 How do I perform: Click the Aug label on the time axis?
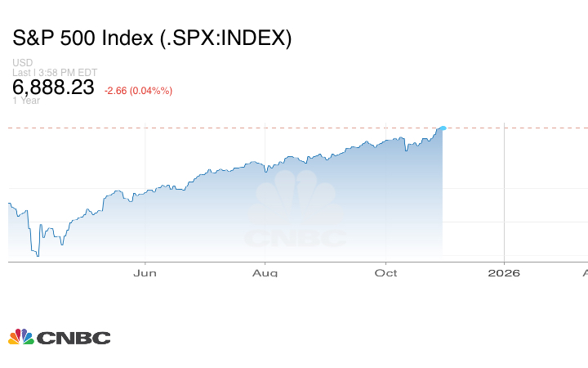pos(265,272)
